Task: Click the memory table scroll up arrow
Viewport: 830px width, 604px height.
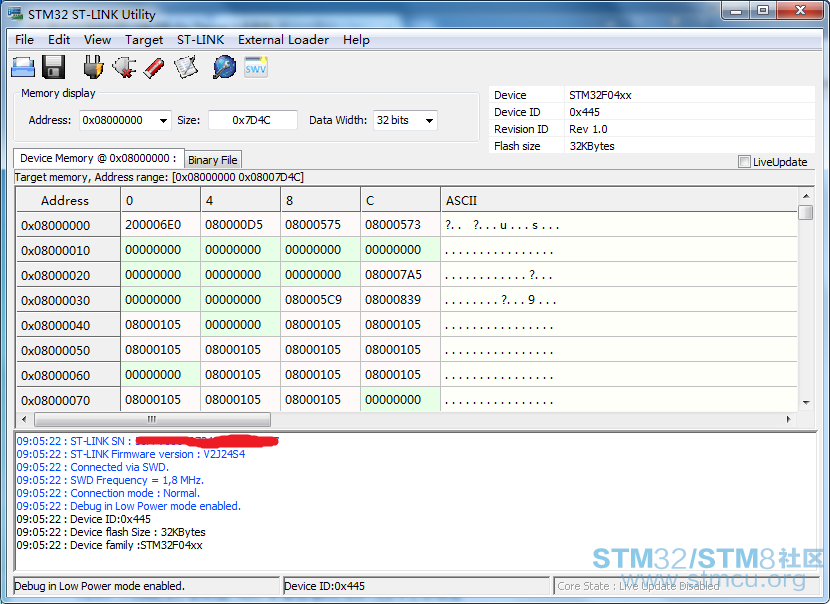Action: click(x=806, y=196)
